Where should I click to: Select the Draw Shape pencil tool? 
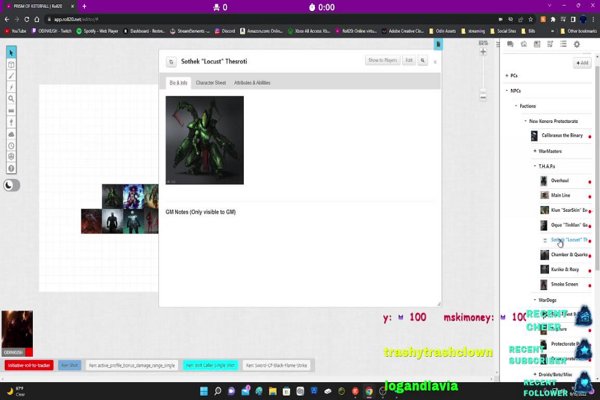tap(11, 76)
